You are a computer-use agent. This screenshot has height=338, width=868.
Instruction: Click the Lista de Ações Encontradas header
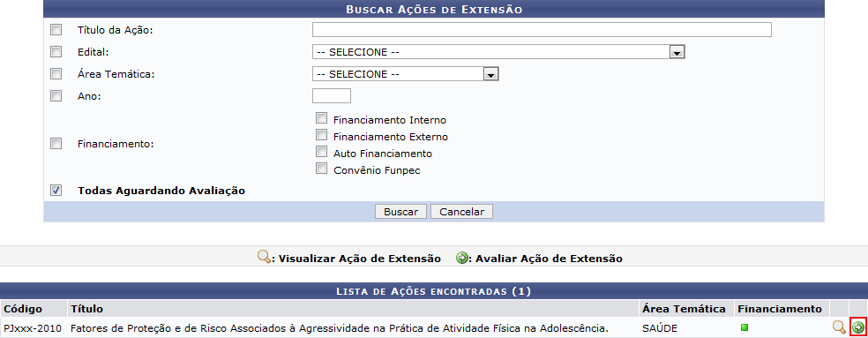[434, 291]
